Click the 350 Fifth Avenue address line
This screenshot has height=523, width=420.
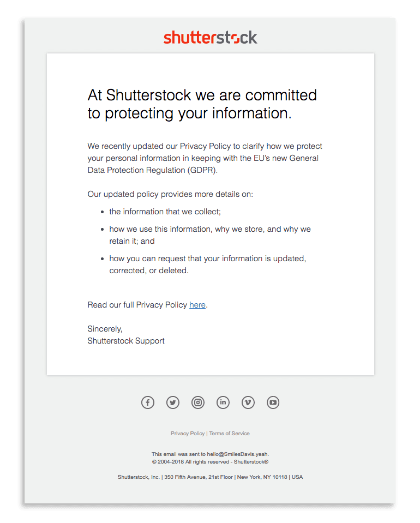pos(210,477)
